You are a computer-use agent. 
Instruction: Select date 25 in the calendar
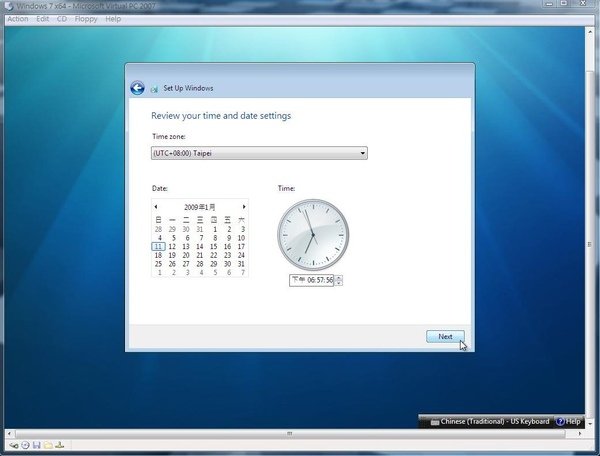coord(158,264)
